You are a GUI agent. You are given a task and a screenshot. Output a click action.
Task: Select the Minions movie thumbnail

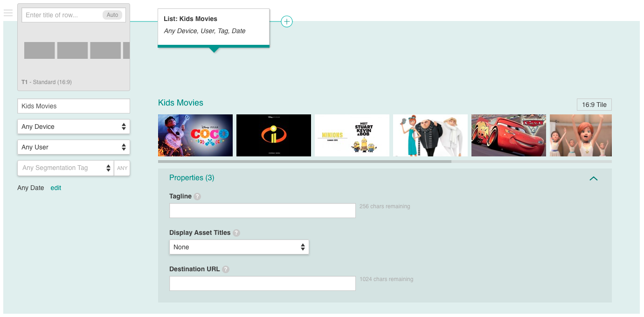tap(352, 135)
